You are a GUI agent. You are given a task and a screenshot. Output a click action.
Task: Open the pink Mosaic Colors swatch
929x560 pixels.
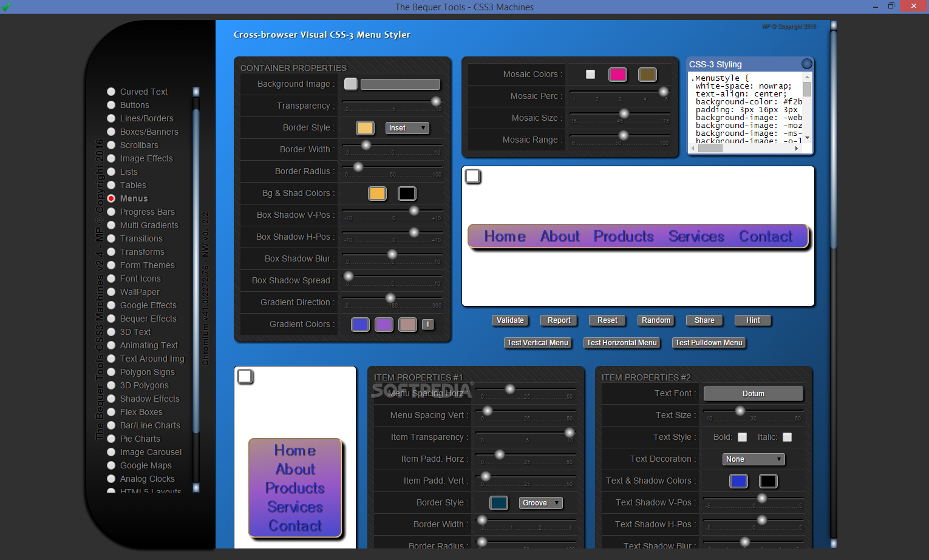click(x=618, y=74)
